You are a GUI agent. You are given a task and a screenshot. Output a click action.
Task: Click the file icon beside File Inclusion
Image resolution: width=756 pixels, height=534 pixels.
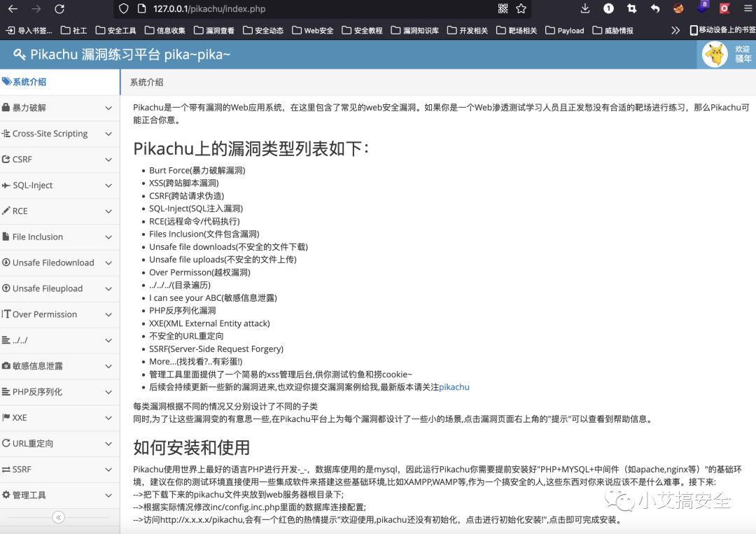point(6,236)
